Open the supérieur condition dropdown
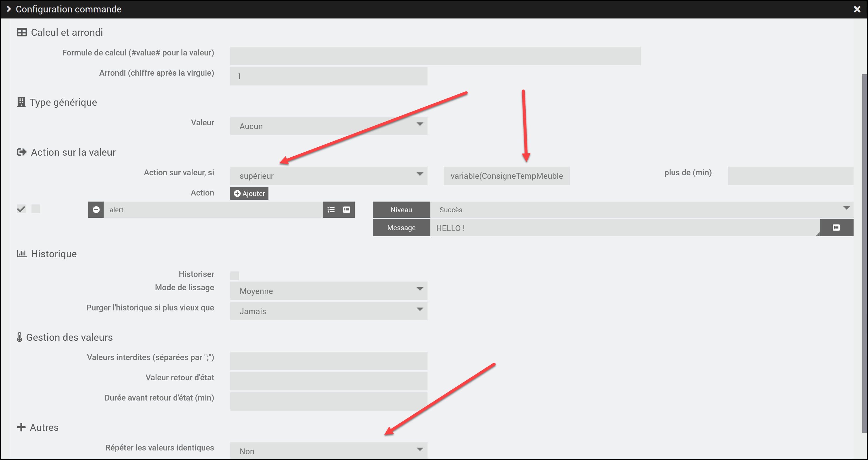Image resolution: width=868 pixels, height=460 pixels. coord(328,176)
